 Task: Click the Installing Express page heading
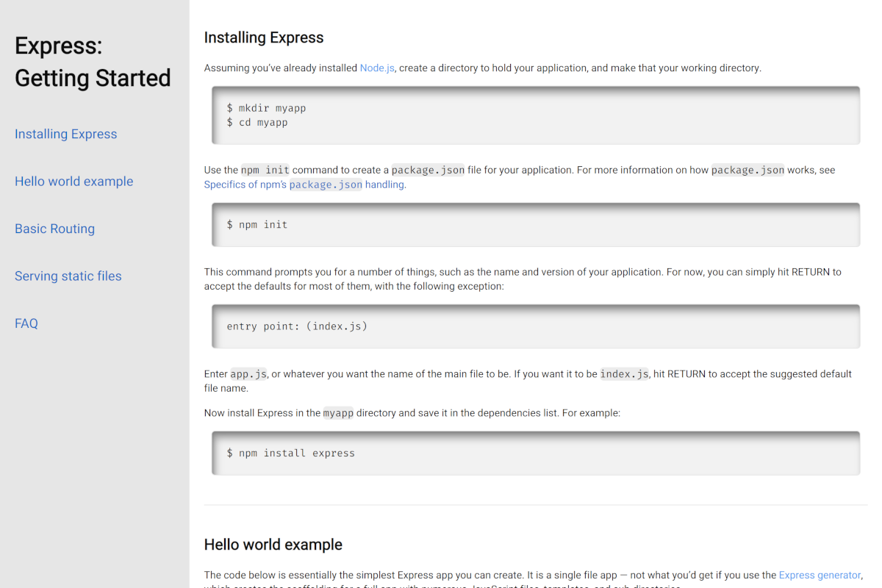264,37
